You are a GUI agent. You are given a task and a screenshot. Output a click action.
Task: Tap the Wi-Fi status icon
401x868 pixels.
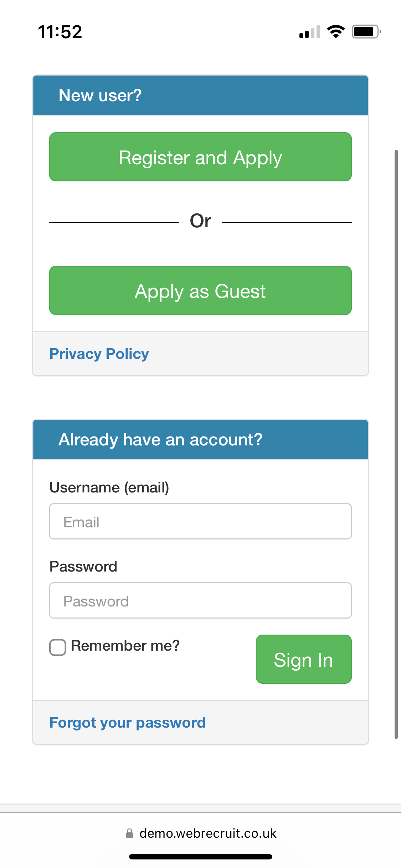[x=336, y=32]
